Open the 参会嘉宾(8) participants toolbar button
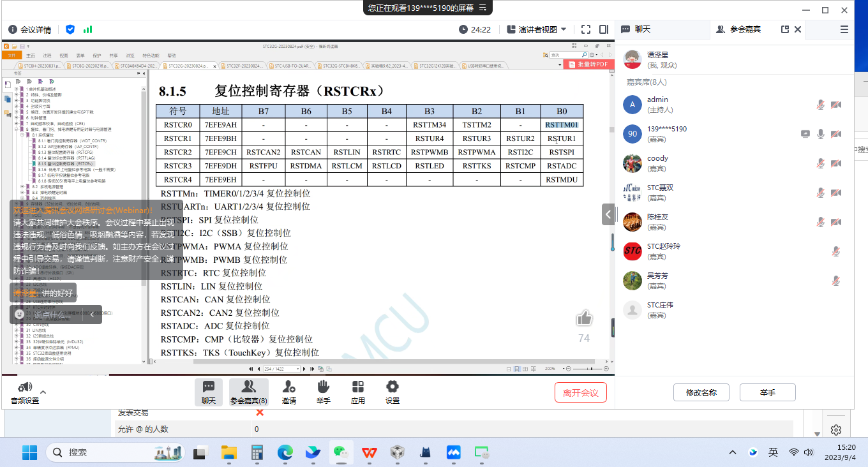 249,392
